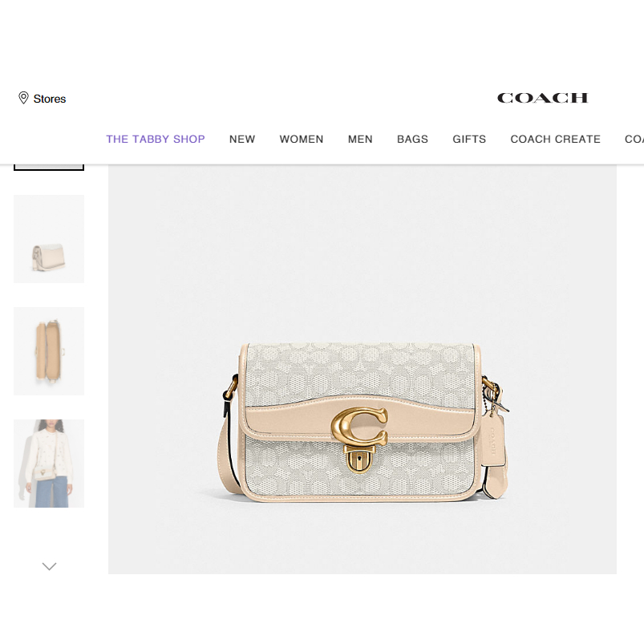Select the WOMEN navigation item
Viewport: 644px width, 644px height.
click(302, 140)
